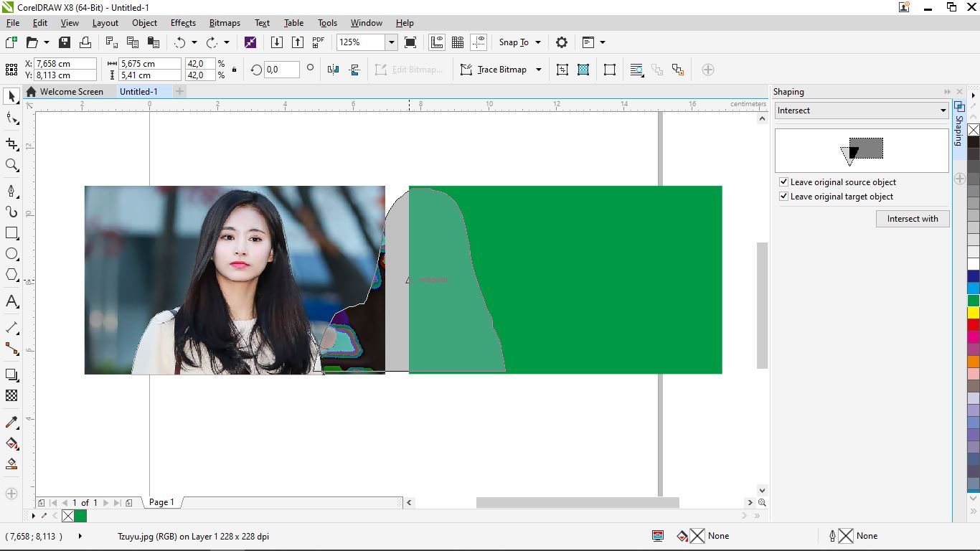Select the Zoom tool
This screenshot has height=551, width=980.
click(11, 165)
